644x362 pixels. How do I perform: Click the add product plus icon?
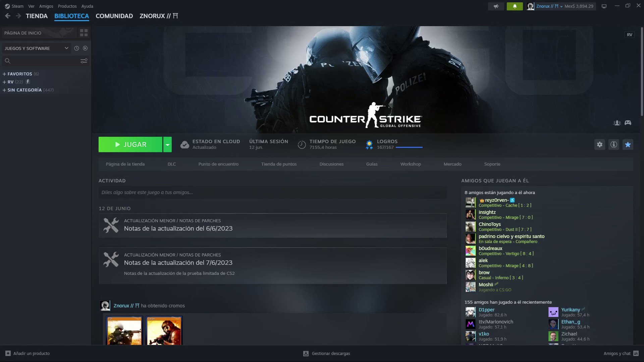point(8,353)
